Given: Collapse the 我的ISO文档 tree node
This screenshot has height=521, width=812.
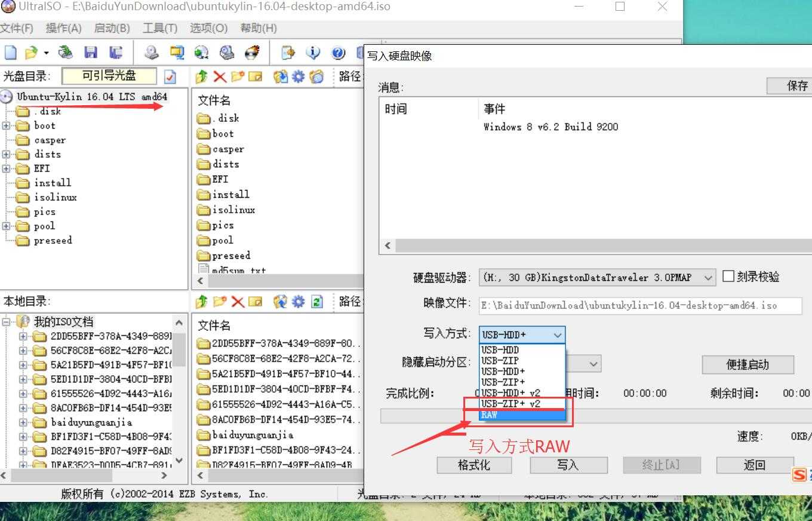Looking at the screenshot, I should (6, 321).
